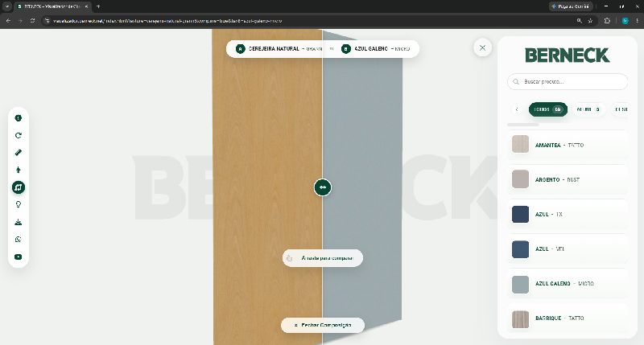644x345 pixels.
Task: Click the zoom magnifier in address bar
Action: 579,21
